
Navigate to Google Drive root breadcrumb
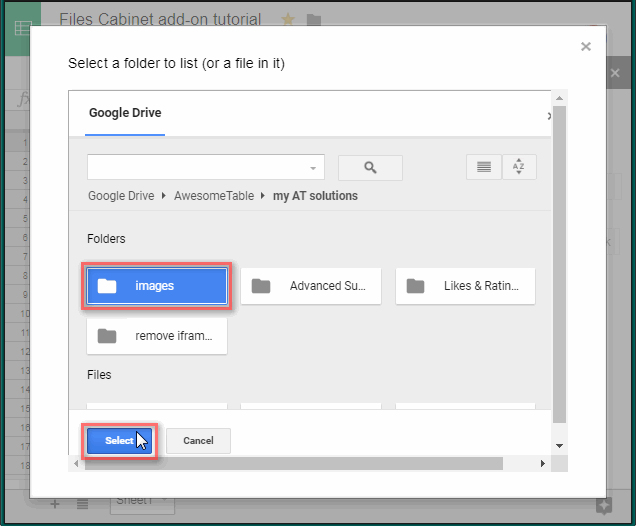(x=121, y=196)
